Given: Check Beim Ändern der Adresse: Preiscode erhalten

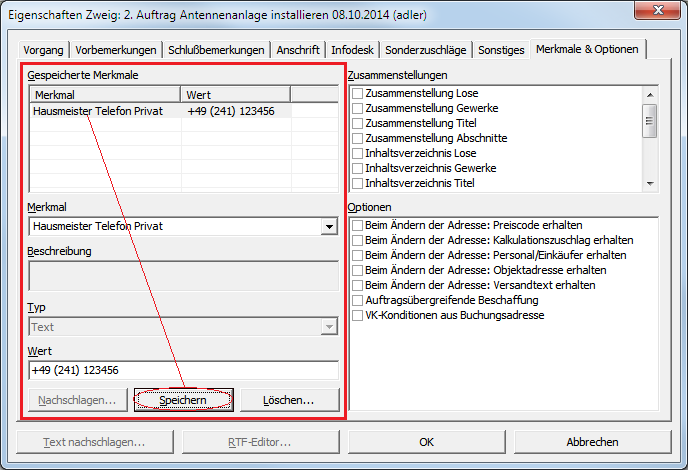Looking at the screenshot, I should [x=358, y=225].
